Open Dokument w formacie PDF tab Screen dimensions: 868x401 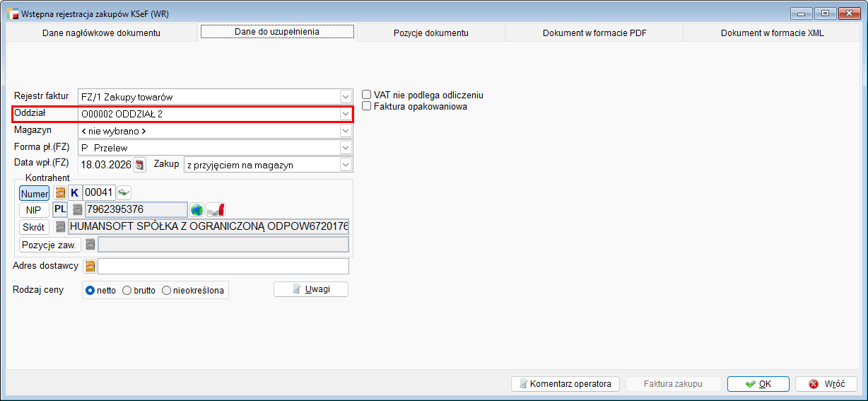(x=594, y=33)
